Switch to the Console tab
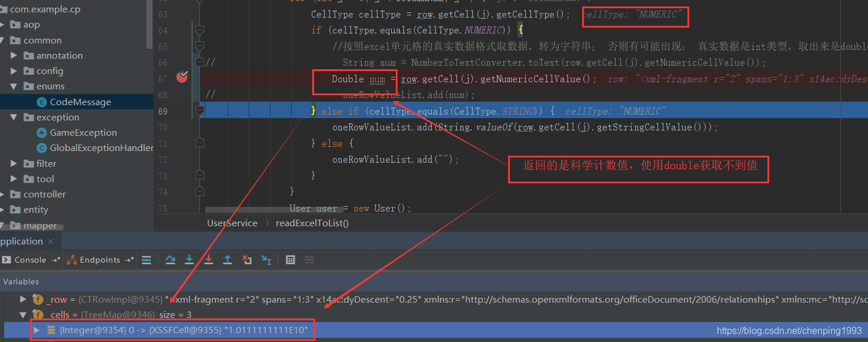The width and height of the screenshot is (868, 342). point(31,260)
